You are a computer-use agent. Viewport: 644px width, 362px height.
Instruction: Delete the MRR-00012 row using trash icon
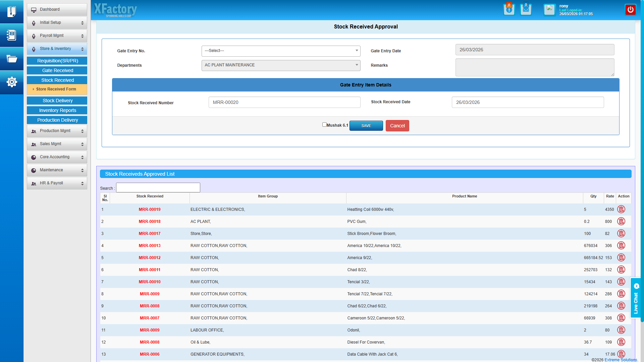(x=621, y=258)
